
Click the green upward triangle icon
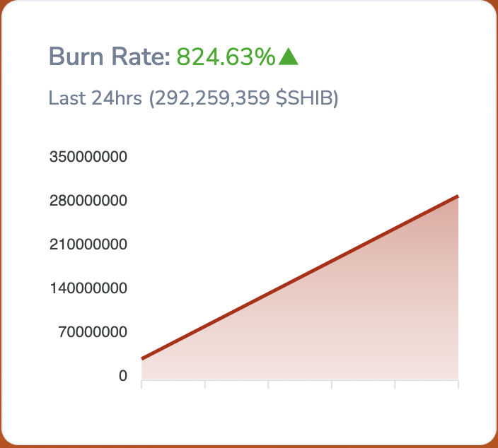point(289,57)
